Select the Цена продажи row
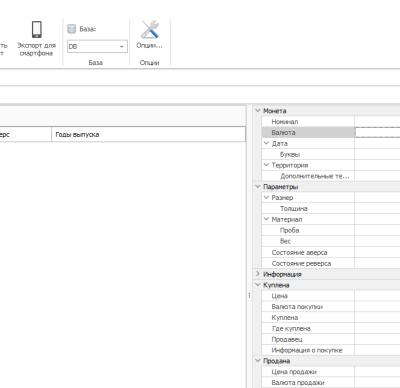 [331, 372]
